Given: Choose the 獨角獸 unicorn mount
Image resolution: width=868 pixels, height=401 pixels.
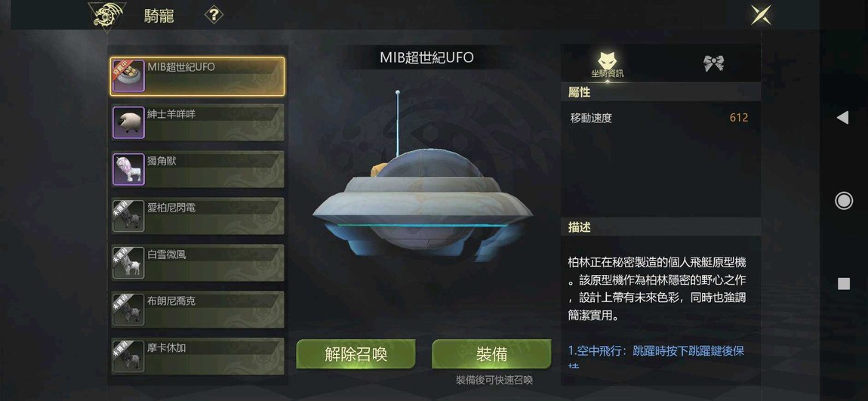Looking at the screenshot, I should tap(198, 169).
